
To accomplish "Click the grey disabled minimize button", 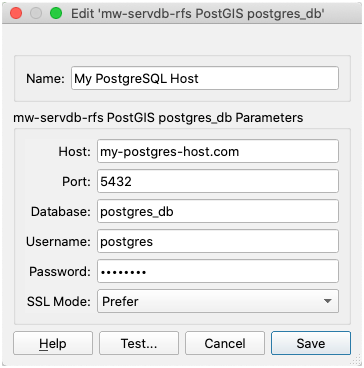I will 36,13.
